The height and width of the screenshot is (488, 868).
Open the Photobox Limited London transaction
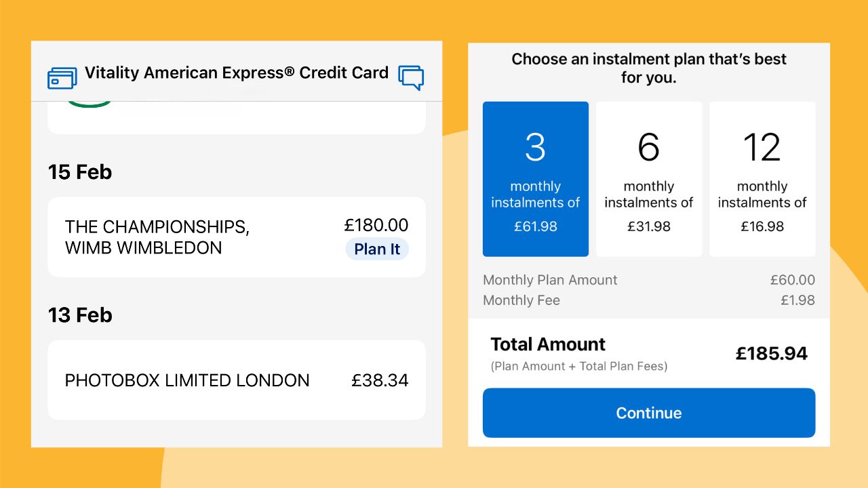click(187, 380)
